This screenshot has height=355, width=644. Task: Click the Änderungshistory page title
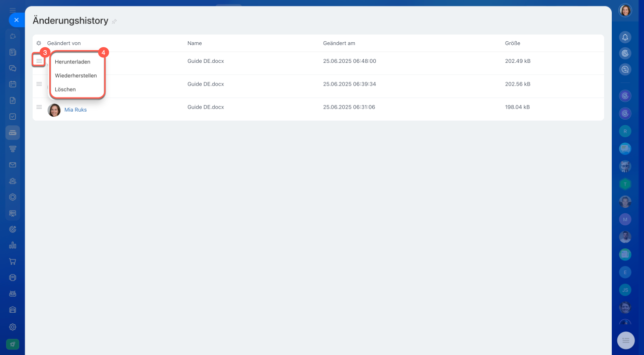coord(70,21)
